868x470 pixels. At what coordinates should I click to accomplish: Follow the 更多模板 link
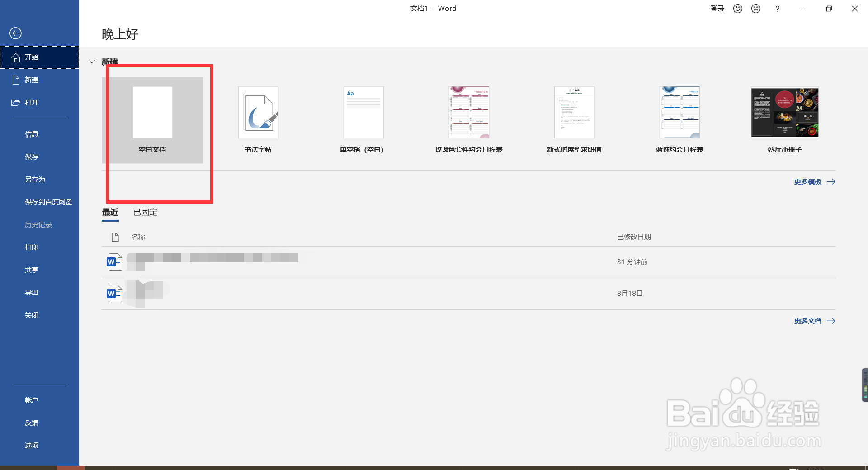[815, 182]
